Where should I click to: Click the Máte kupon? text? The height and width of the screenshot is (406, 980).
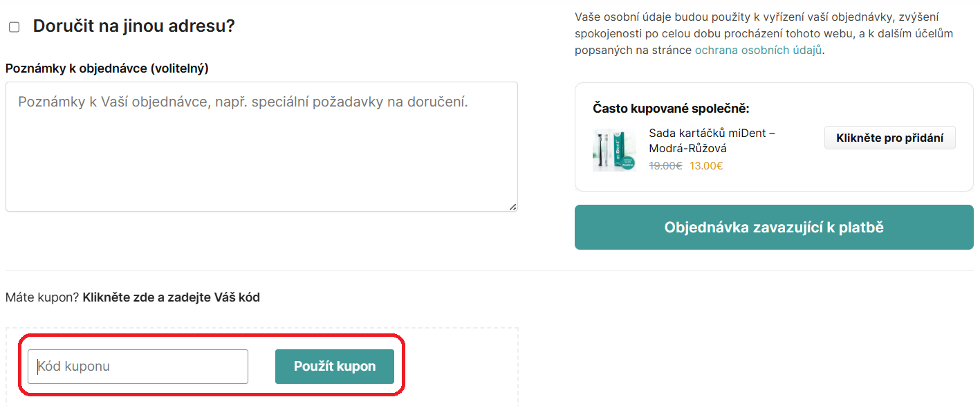42,297
